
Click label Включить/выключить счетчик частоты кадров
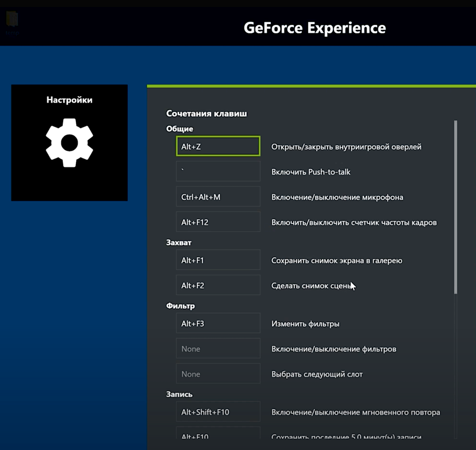[354, 223]
